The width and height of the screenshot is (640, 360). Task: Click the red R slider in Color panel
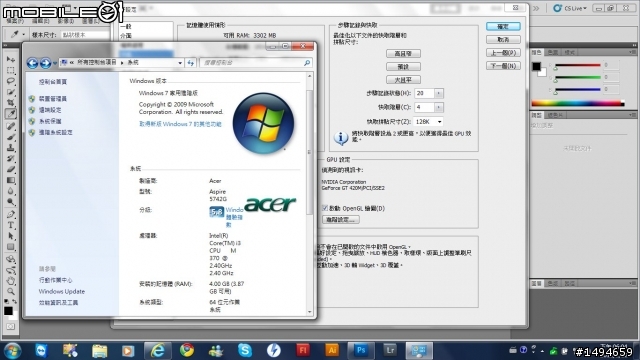577,65
